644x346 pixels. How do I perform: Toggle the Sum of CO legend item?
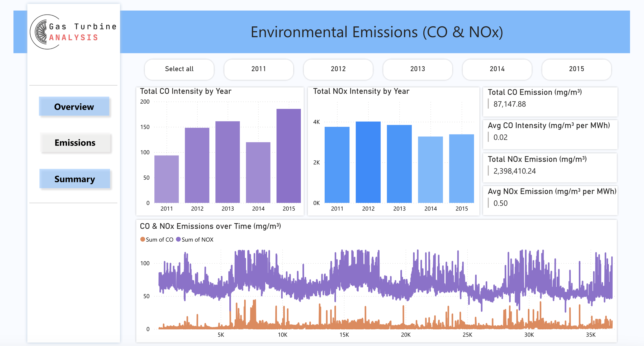(x=157, y=239)
